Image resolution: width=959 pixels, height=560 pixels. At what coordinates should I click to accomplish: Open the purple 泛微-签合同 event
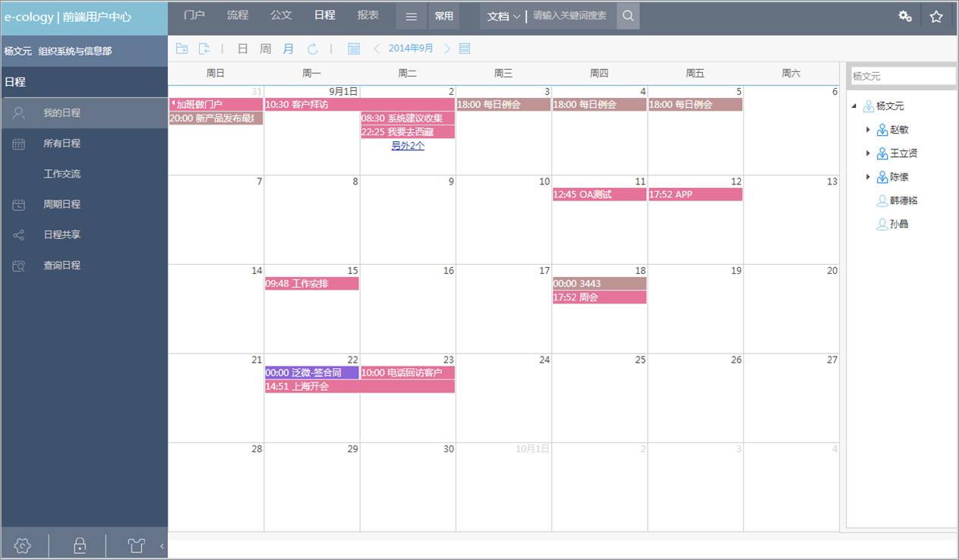coord(311,373)
